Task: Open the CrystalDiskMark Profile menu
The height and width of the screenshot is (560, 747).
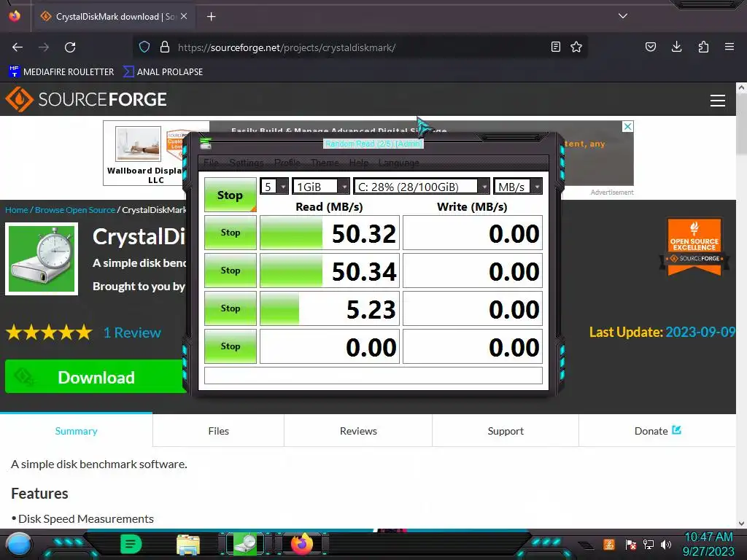Action: pos(287,163)
